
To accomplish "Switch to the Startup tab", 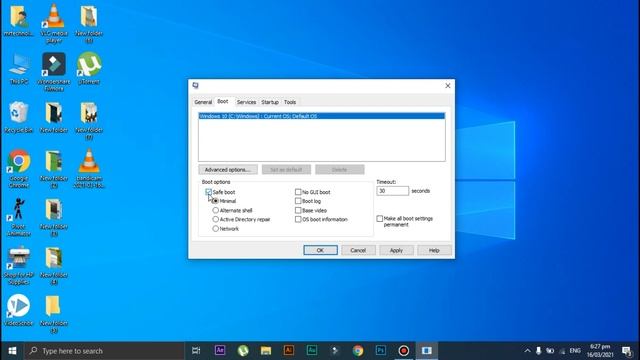I will point(270,102).
